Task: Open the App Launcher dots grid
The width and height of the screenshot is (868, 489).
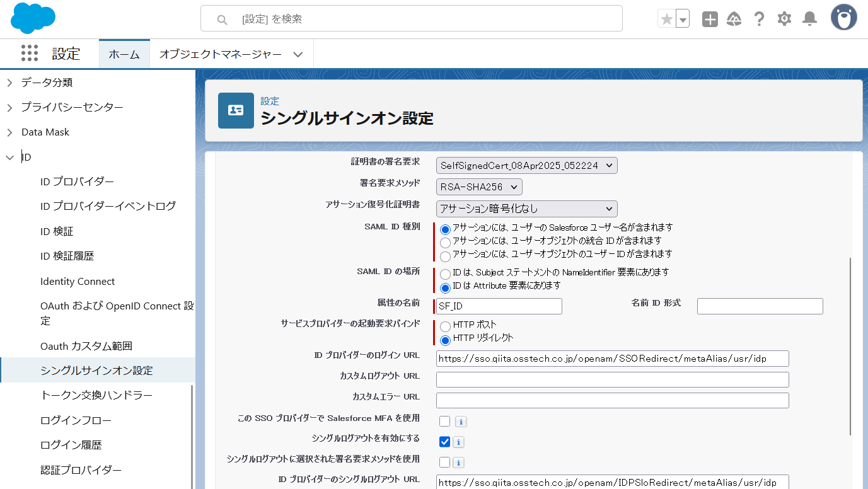Action: [x=30, y=53]
